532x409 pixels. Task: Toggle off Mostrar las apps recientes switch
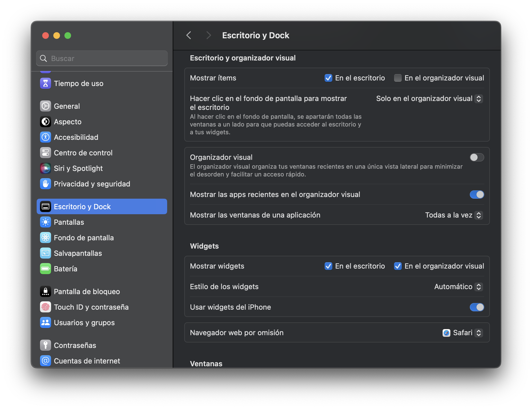(x=477, y=195)
